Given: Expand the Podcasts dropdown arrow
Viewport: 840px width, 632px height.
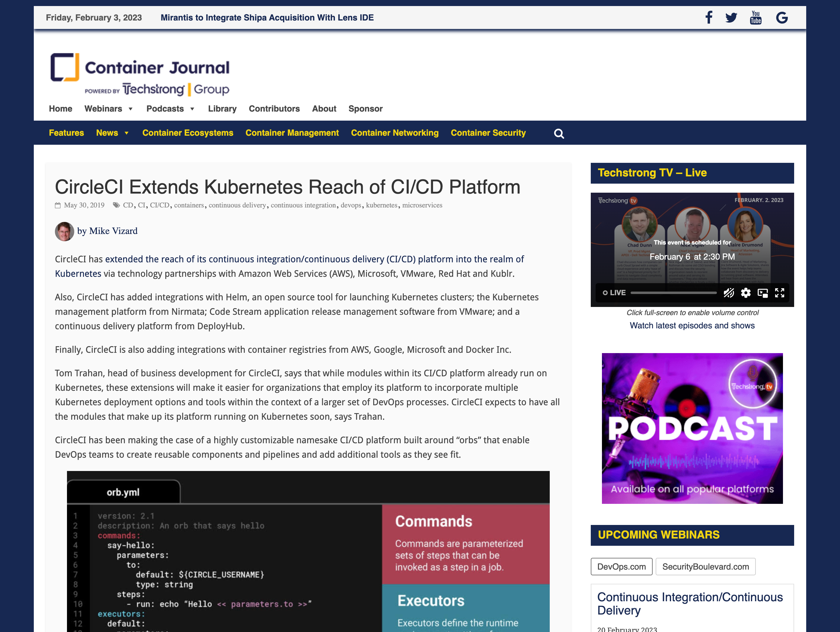Looking at the screenshot, I should tap(192, 109).
